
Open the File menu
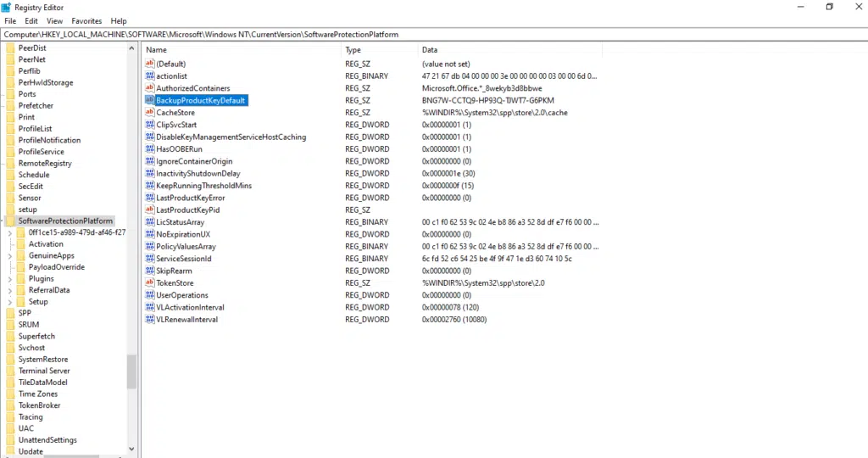click(x=10, y=21)
